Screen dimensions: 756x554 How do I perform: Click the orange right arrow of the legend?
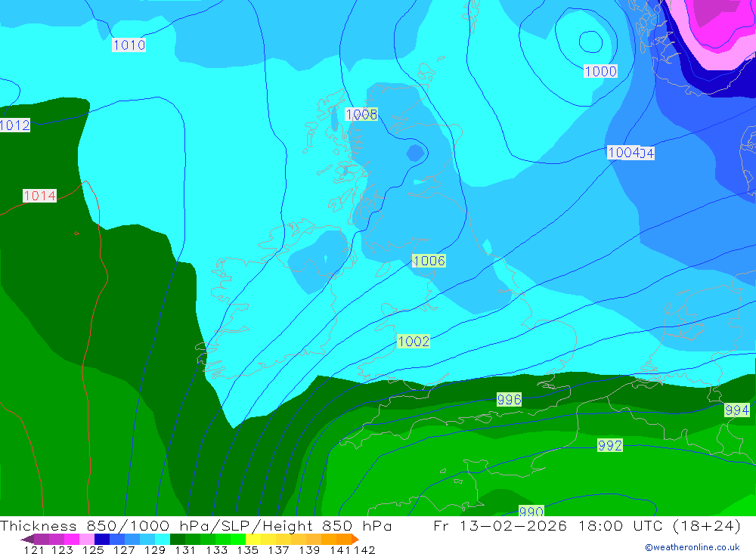(x=355, y=539)
